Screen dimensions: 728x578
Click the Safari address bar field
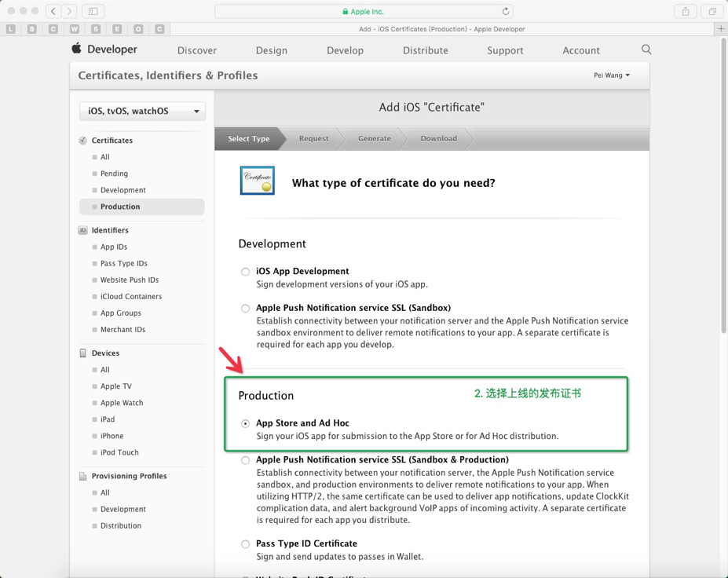point(364,11)
